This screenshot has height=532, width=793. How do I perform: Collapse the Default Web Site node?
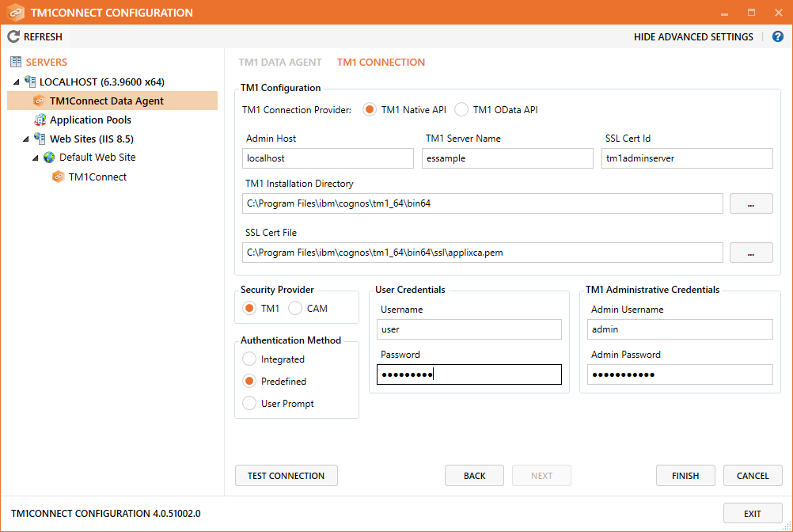[36, 158]
